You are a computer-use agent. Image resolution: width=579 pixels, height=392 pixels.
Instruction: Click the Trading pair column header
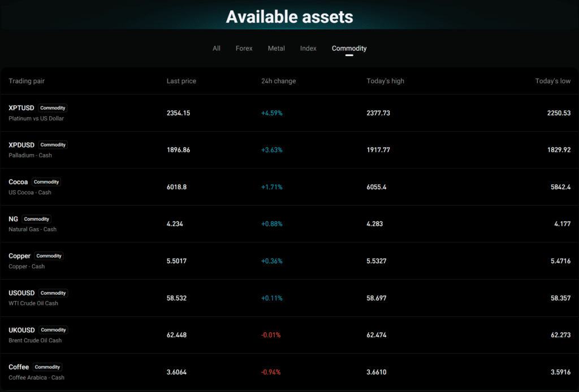27,81
